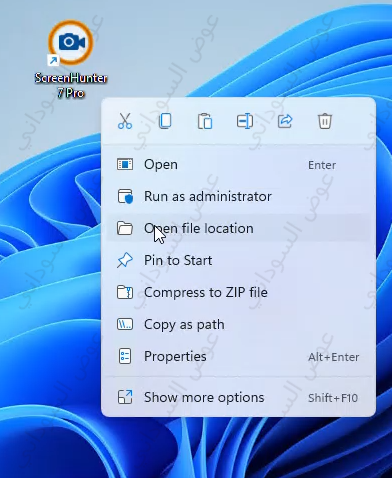Choose Open from the context menu
Image resolution: width=392 pixels, height=478 pixels.
coord(238,165)
